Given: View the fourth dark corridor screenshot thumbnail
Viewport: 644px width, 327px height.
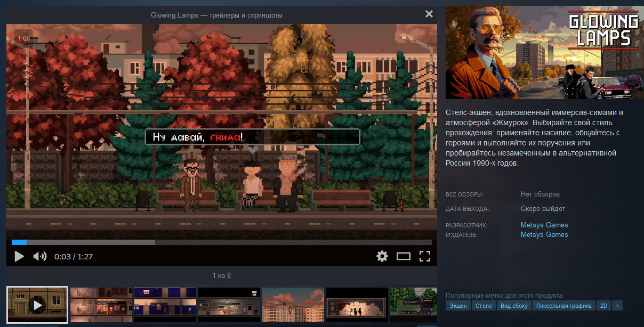Looking at the screenshot, I should pos(229,305).
